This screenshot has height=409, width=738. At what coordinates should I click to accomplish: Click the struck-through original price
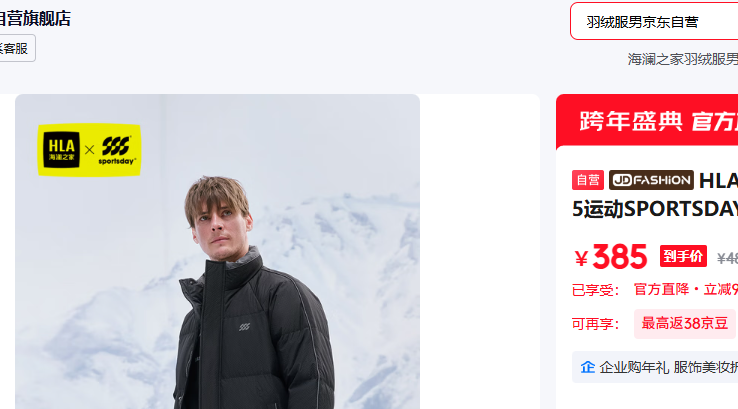click(x=727, y=258)
